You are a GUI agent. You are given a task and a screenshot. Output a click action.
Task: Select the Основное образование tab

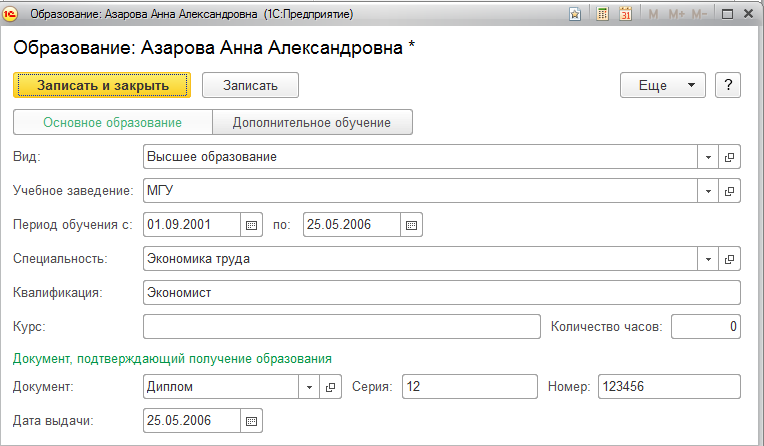112,123
